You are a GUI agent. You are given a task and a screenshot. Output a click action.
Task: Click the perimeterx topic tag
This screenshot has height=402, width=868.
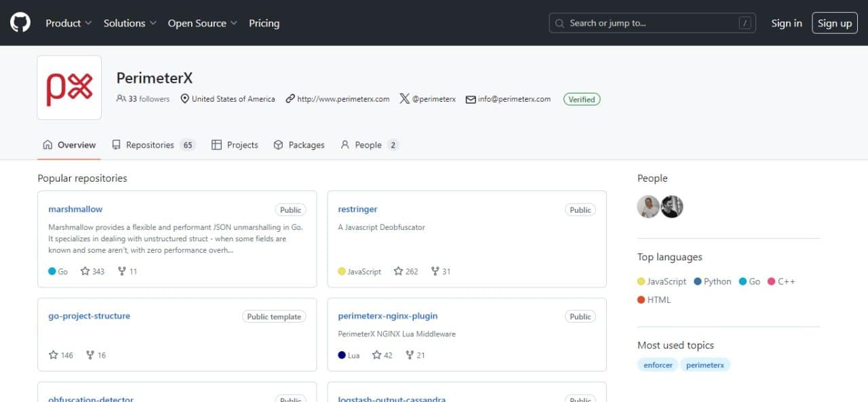pyautogui.click(x=705, y=365)
